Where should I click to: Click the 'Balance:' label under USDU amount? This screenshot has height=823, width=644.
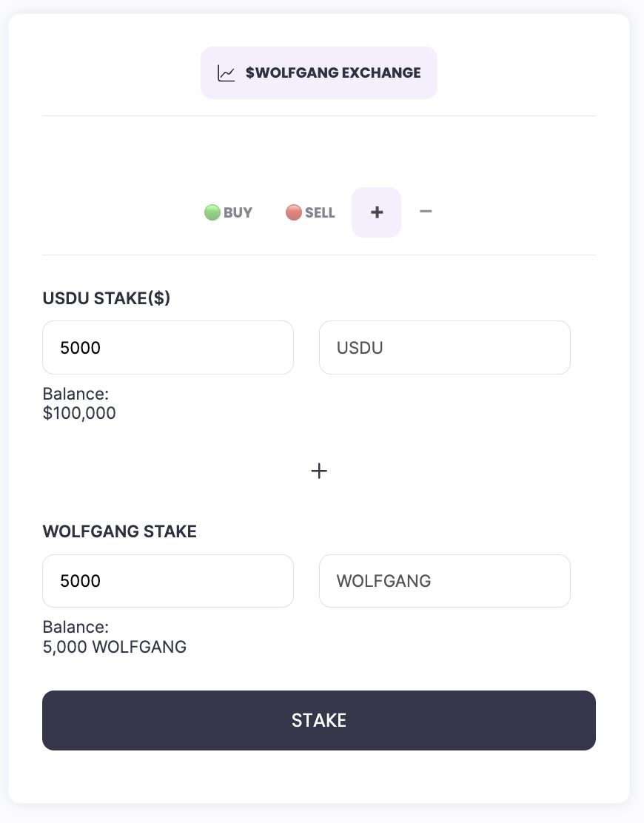coord(76,394)
